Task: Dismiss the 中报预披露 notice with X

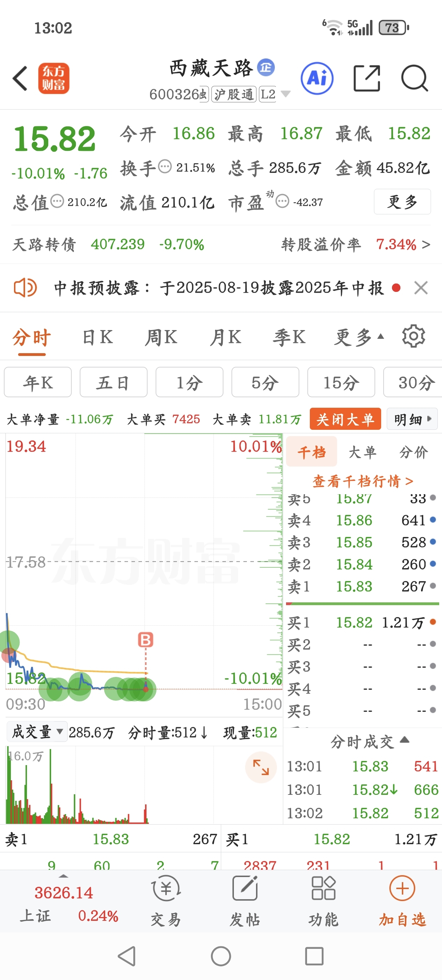Action: (x=421, y=288)
